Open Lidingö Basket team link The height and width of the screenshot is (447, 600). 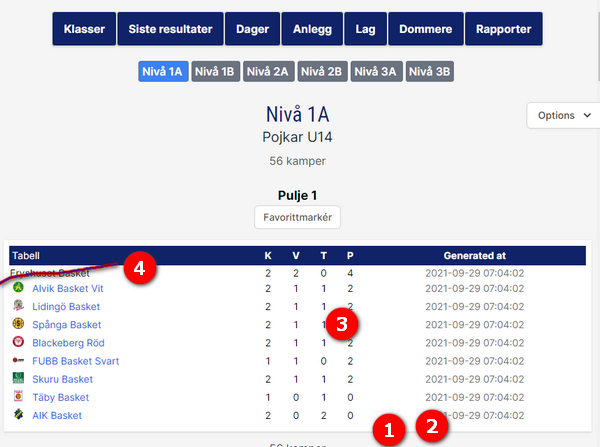pyautogui.click(x=66, y=307)
